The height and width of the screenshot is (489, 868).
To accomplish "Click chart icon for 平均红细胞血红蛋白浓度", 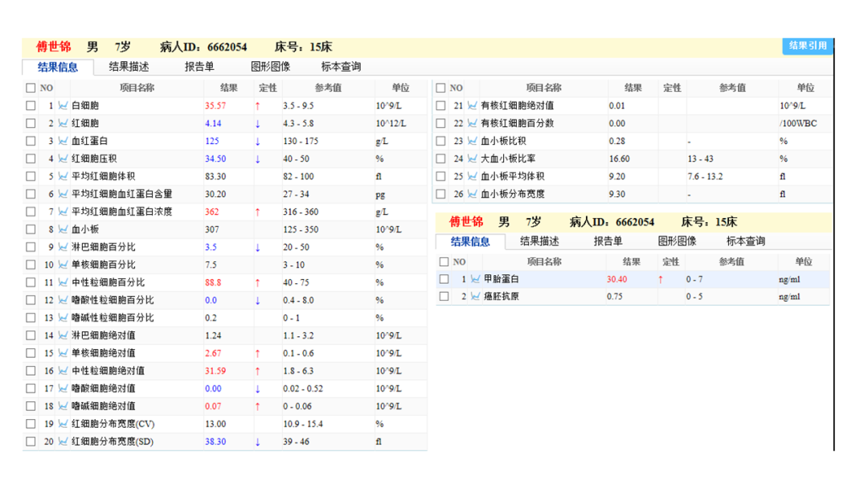I will [x=63, y=212].
